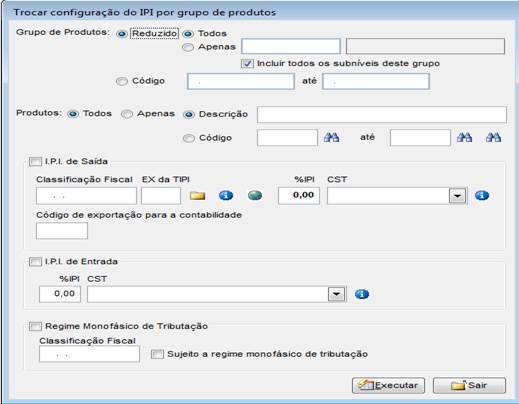Click the info icon after the I.P.I. de Entrada CST dropdown
Viewport: 519px width, 404px height.
coord(362,294)
